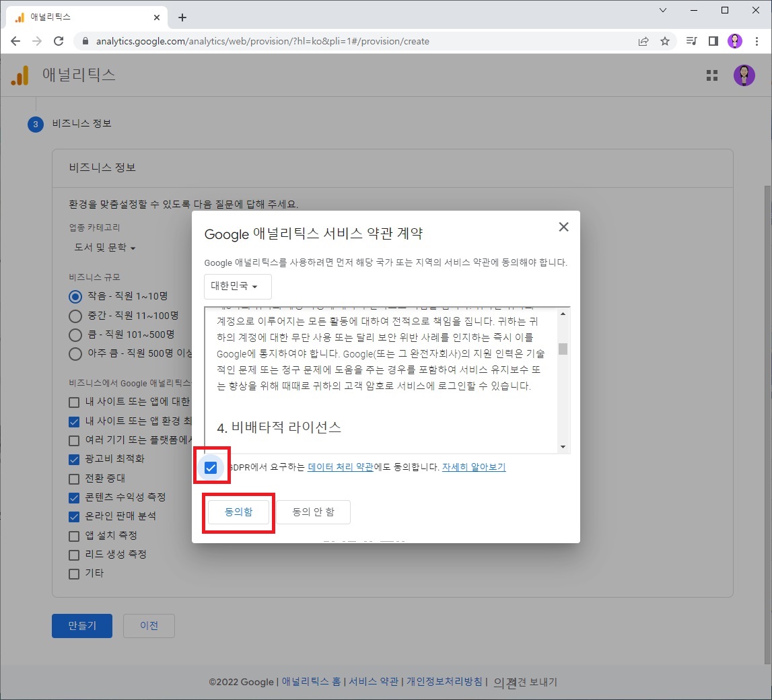
Task: Bookmark this page with star icon
Action: (665, 41)
